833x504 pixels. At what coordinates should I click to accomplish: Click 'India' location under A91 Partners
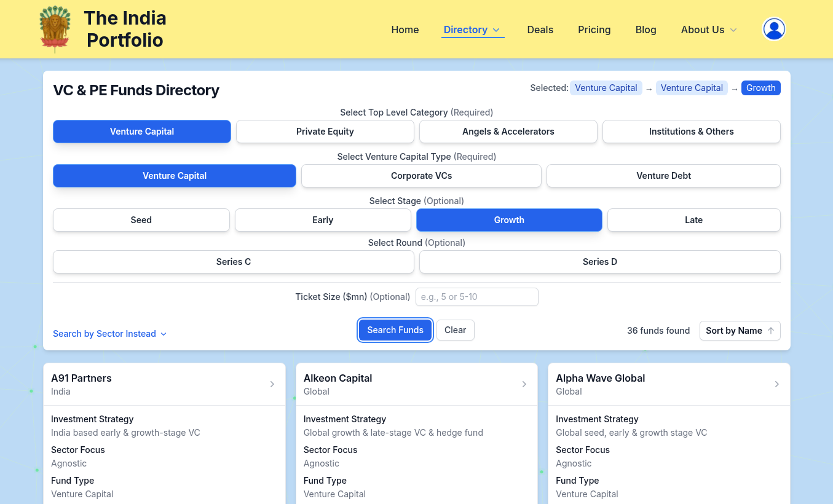[x=61, y=392]
